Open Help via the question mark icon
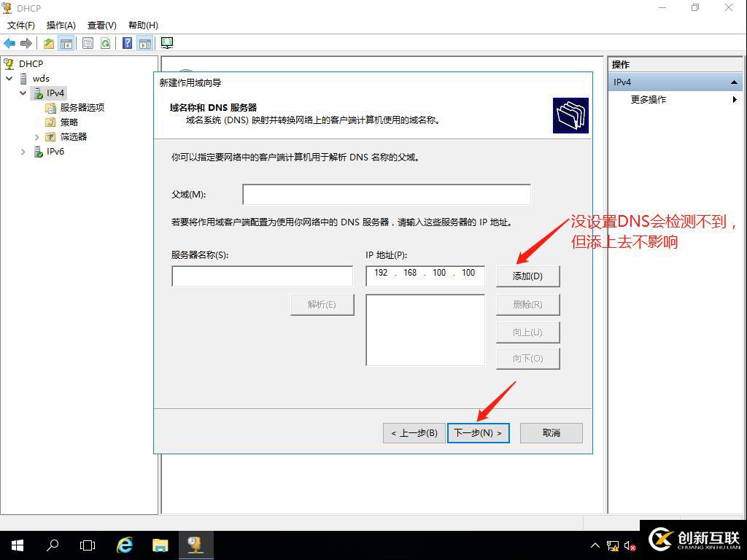Image resolution: width=747 pixels, height=560 pixels. (x=127, y=42)
